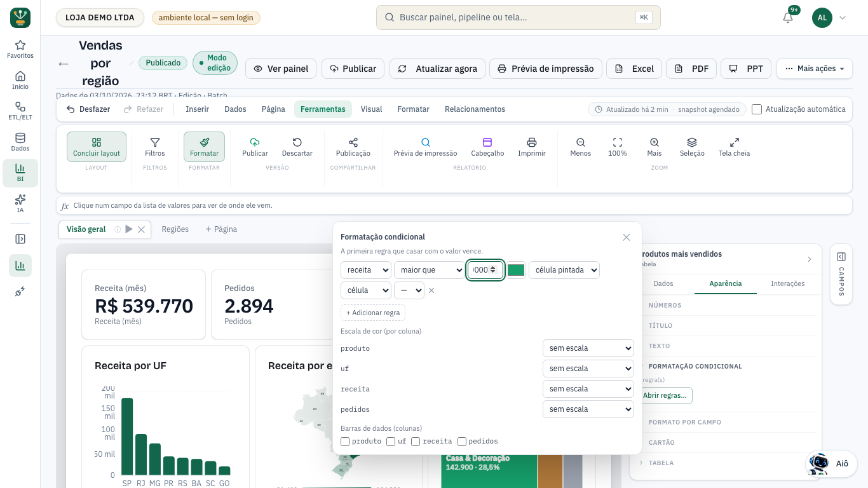Check the pedidos data bar checkbox
Screen dimensions: 868x488
(x=462, y=441)
